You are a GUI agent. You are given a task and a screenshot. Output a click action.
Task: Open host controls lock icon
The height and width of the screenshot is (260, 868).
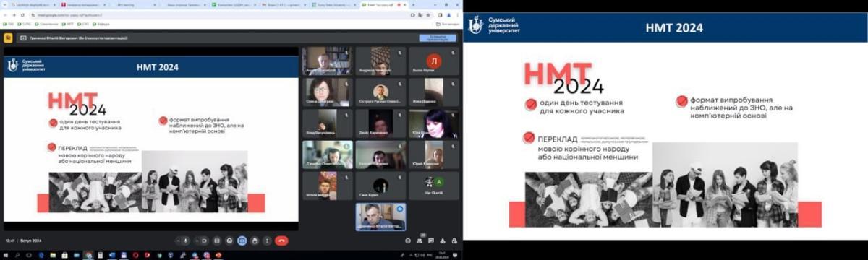[x=454, y=240]
